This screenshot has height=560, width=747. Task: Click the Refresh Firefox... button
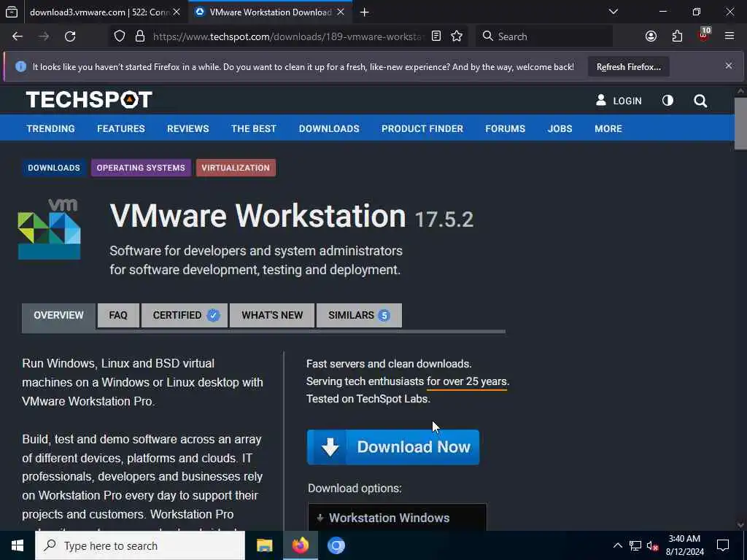(x=628, y=66)
